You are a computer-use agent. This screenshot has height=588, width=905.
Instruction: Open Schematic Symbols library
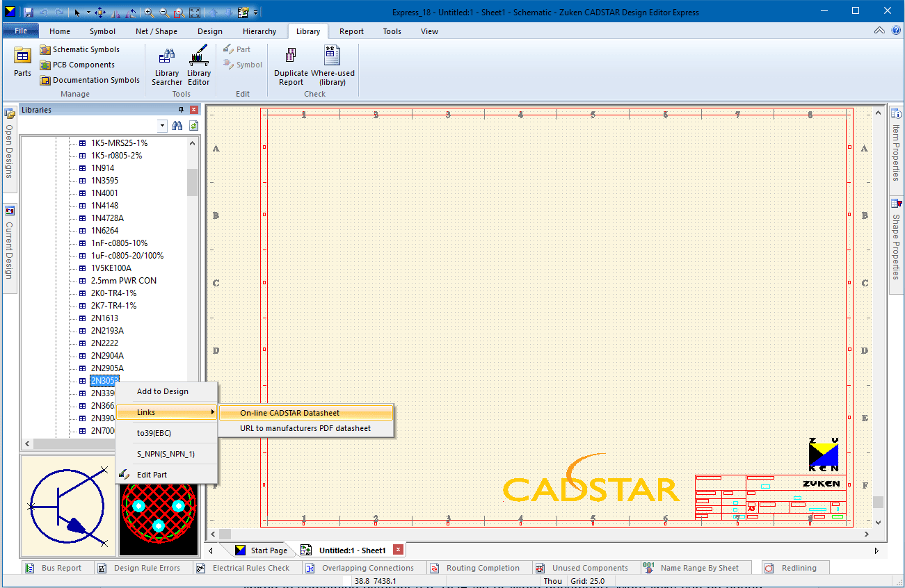coord(79,49)
